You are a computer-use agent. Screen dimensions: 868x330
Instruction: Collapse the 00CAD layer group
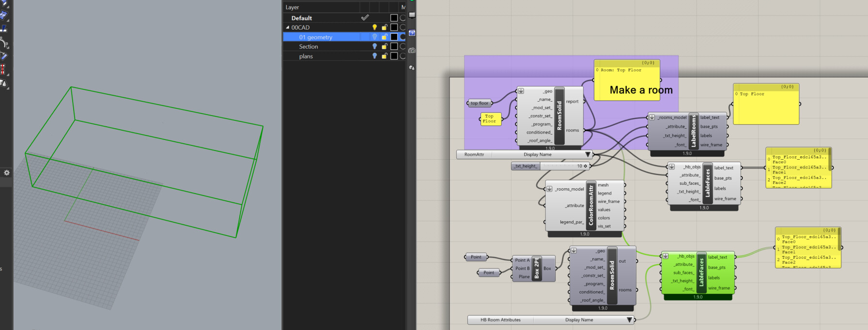tap(287, 28)
